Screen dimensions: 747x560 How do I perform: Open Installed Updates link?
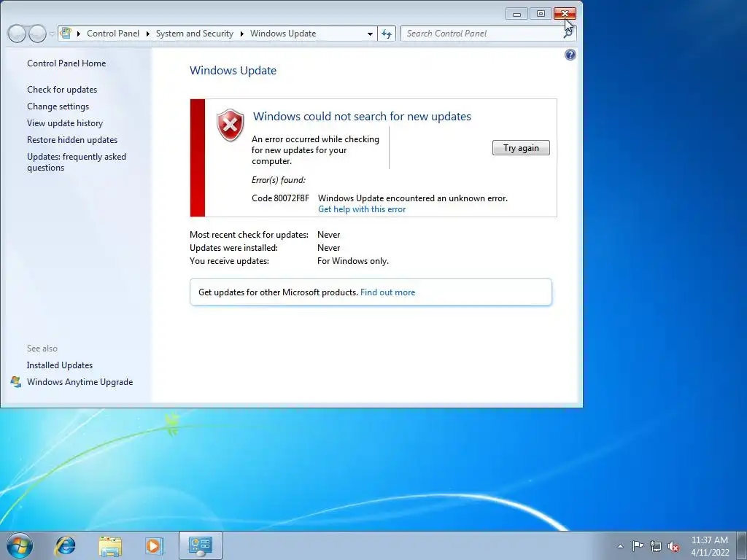tap(60, 365)
